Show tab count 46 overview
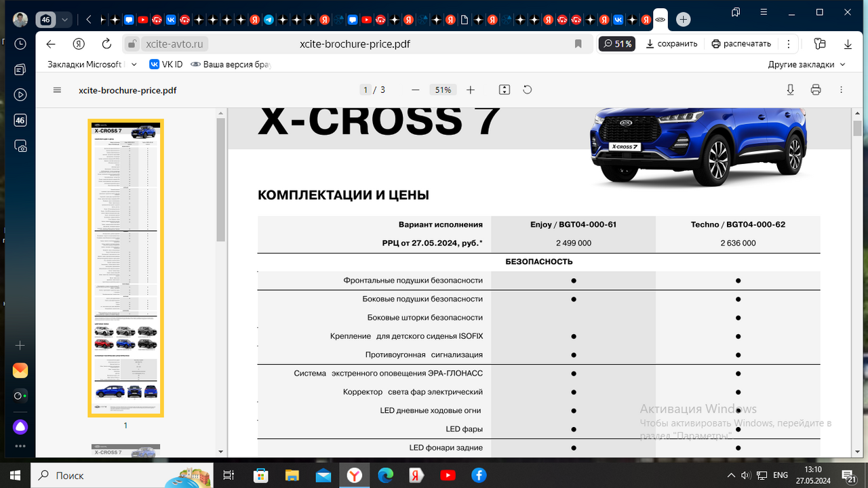 click(x=45, y=20)
